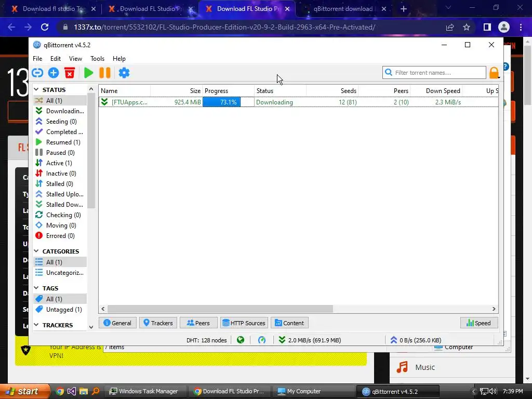The height and width of the screenshot is (399, 532).
Task: Collapse the CATEGORIES section
Action: (36, 251)
